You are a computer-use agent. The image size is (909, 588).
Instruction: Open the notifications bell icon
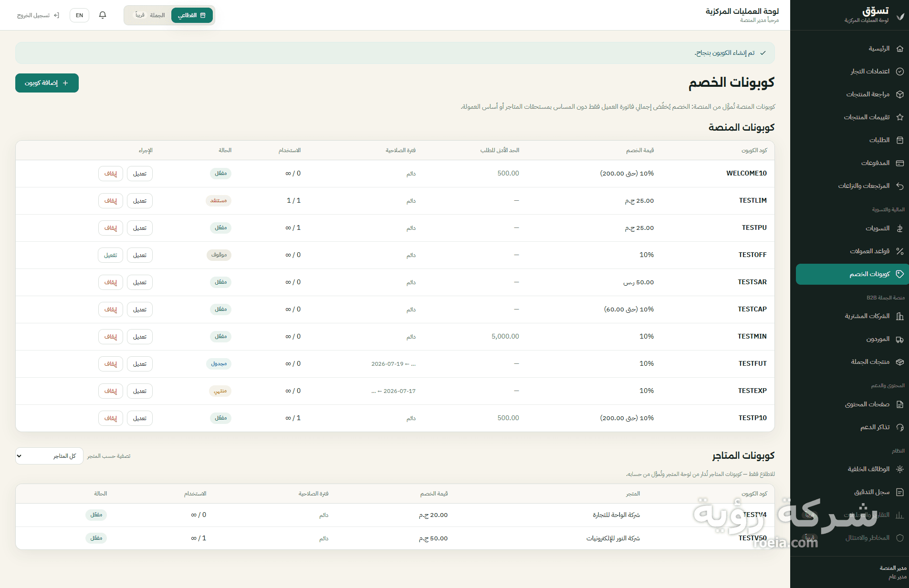pyautogui.click(x=103, y=15)
